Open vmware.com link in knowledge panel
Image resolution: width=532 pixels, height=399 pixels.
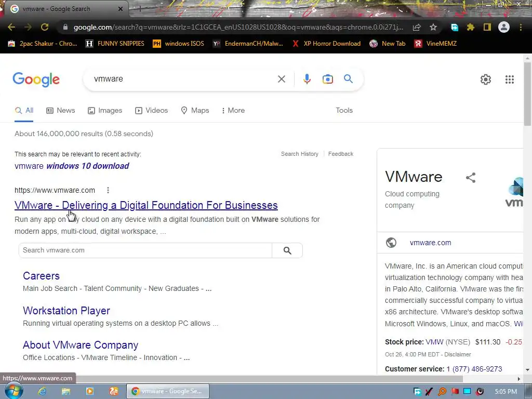(x=430, y=243)
